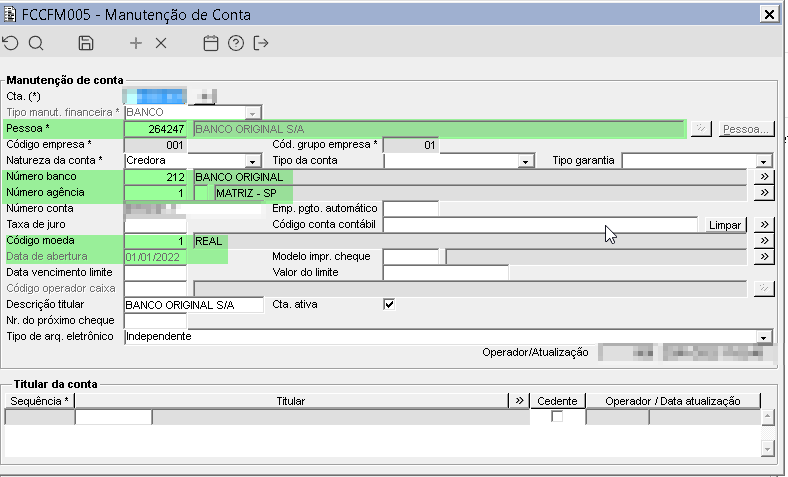
Task: Open Tipo da conta dropdown
Action: point(525,161)
